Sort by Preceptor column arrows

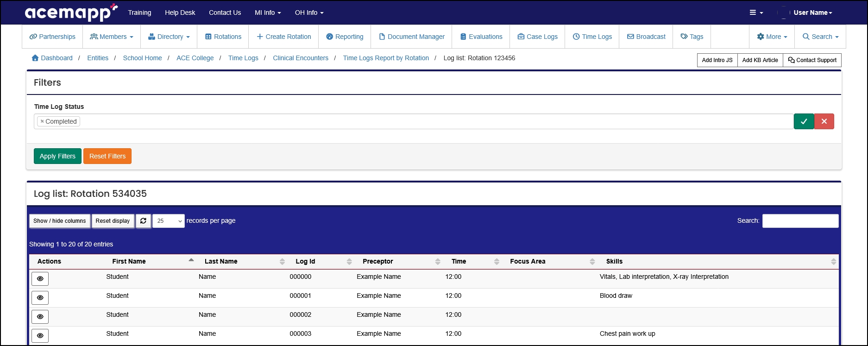click(438, 262)
